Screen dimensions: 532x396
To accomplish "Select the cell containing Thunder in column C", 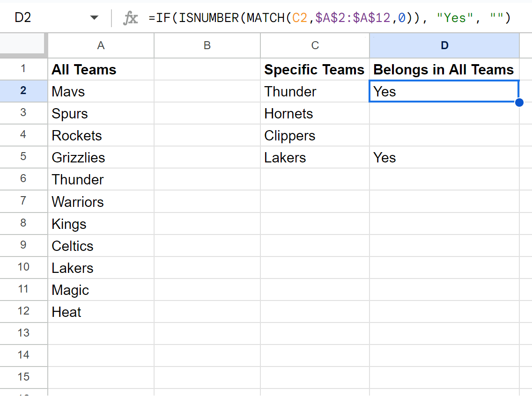I will point(315,92).
